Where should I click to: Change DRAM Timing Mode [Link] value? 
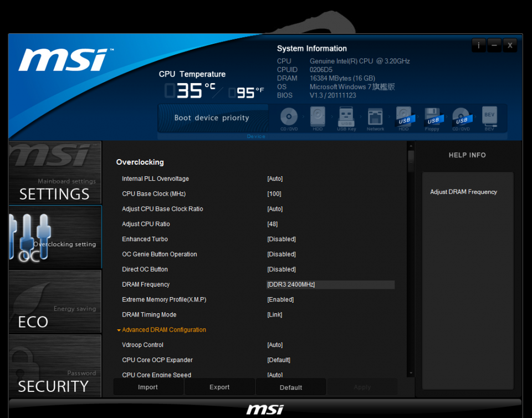[x=274, y=314]
